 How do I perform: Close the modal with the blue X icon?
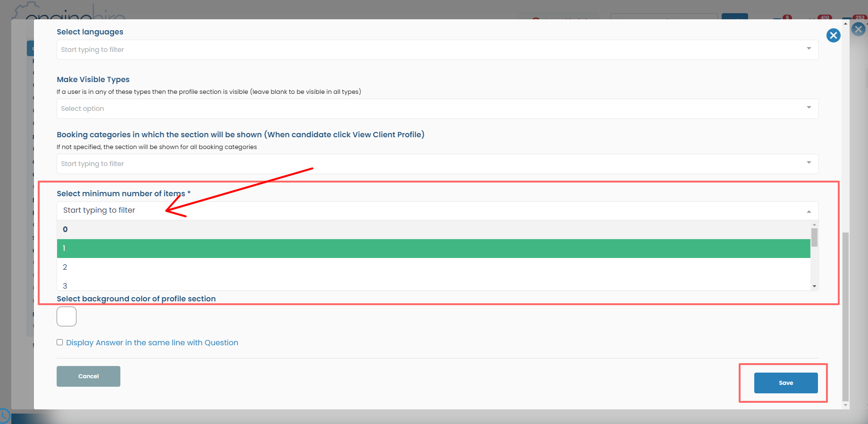(833, 35)
